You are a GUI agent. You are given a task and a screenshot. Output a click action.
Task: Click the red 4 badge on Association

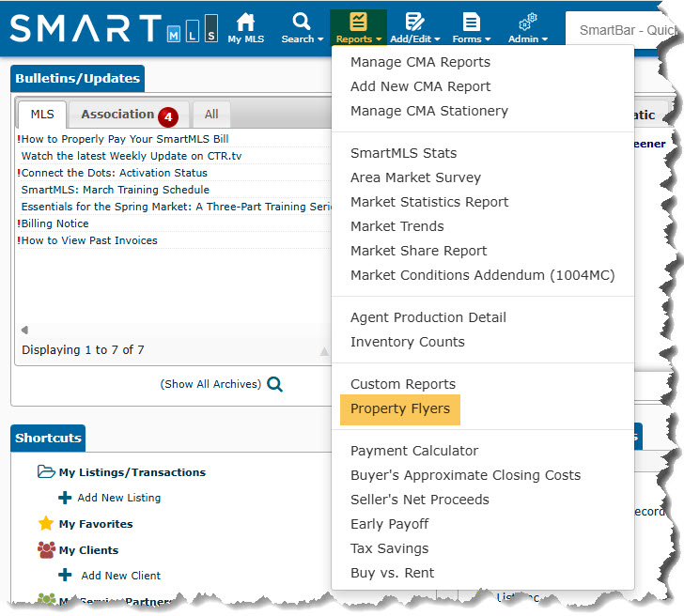pyautogui.click(x=168, y=116)
